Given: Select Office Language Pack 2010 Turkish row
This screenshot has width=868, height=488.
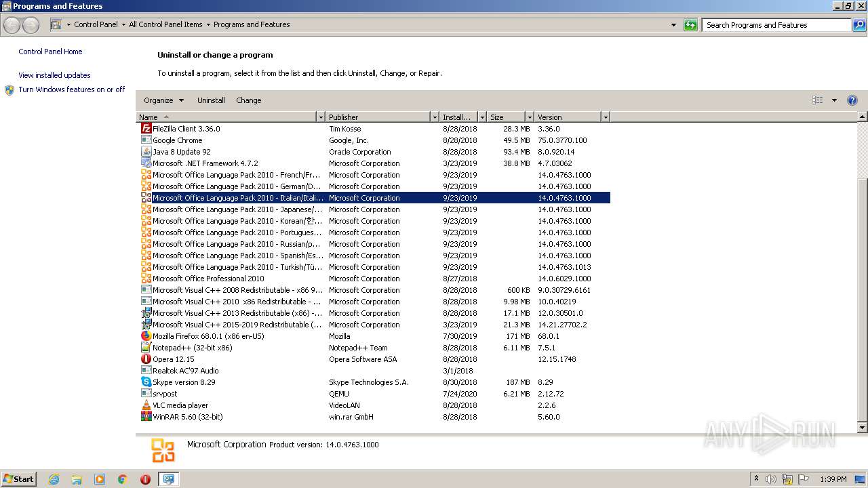Looking at the screenshot, I should point(373,267).
